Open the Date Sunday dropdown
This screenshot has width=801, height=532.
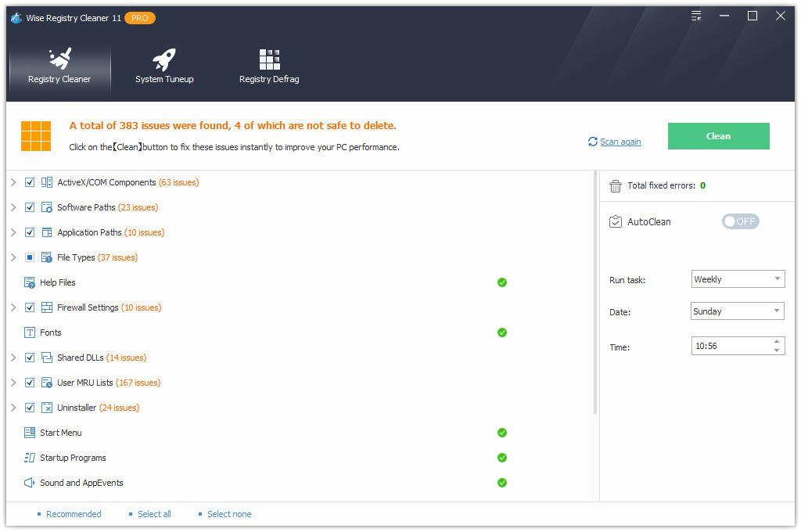click(738, 311)
